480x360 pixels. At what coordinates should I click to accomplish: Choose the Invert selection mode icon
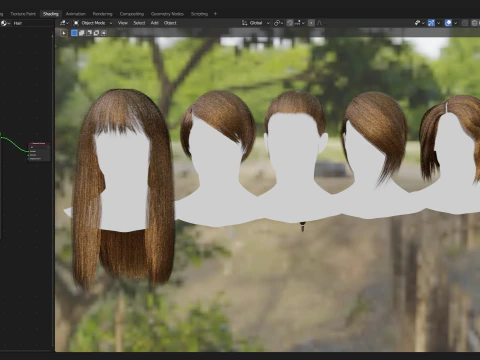[x=96, y=33]
